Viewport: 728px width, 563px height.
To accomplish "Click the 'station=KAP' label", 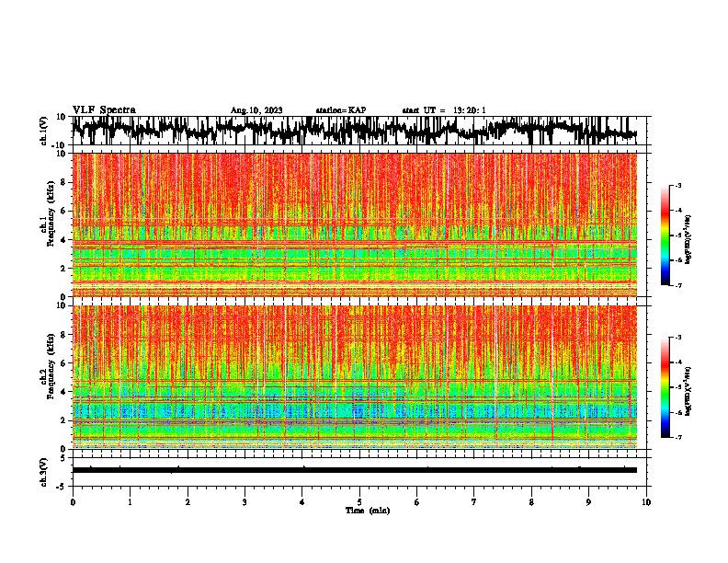I will [341, 110].
